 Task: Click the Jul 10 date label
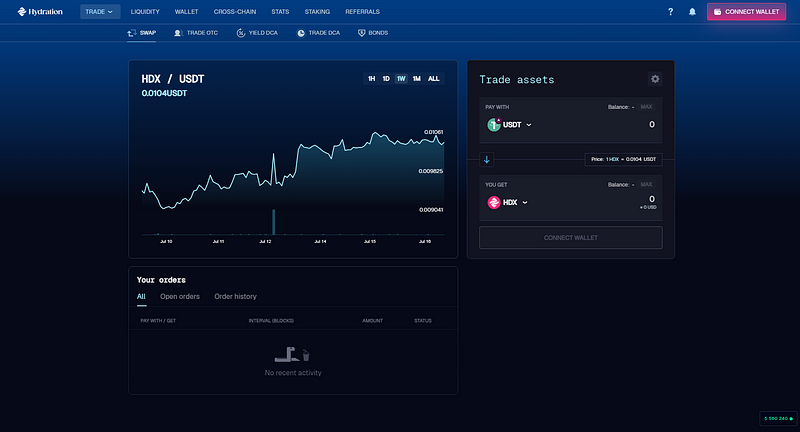click(166, 241)
